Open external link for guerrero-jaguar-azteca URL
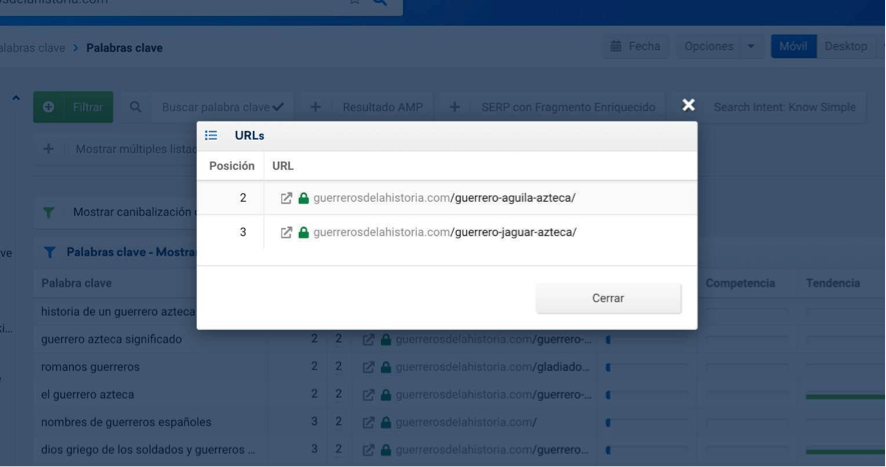The image size is (886, 467). tap(286, 232)
